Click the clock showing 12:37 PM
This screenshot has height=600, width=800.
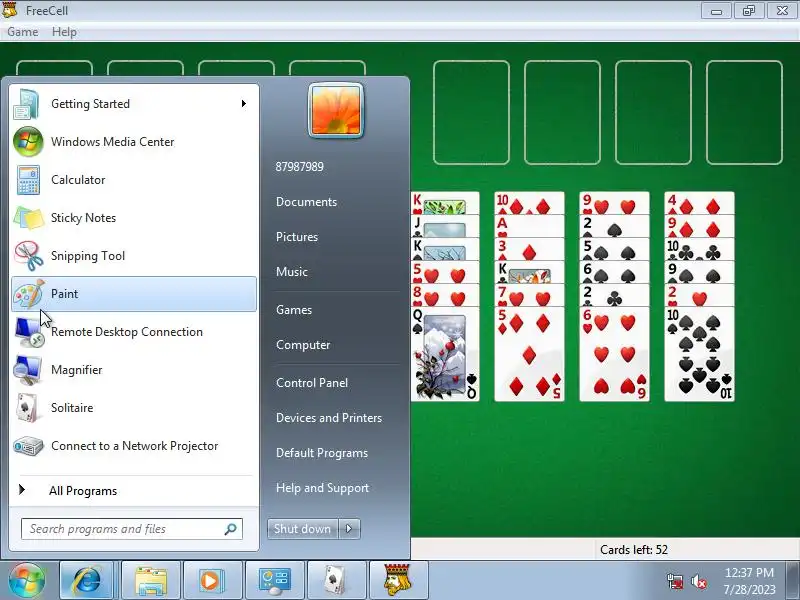[749, 572]
